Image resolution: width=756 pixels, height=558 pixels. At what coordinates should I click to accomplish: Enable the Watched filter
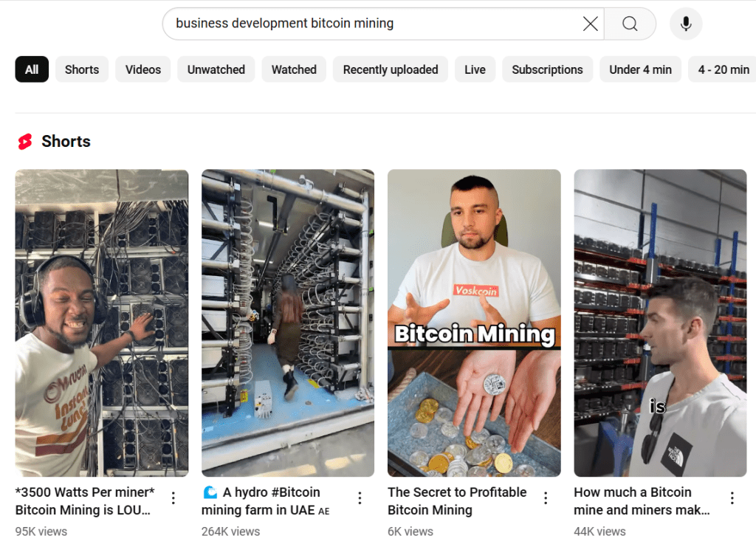293,69
